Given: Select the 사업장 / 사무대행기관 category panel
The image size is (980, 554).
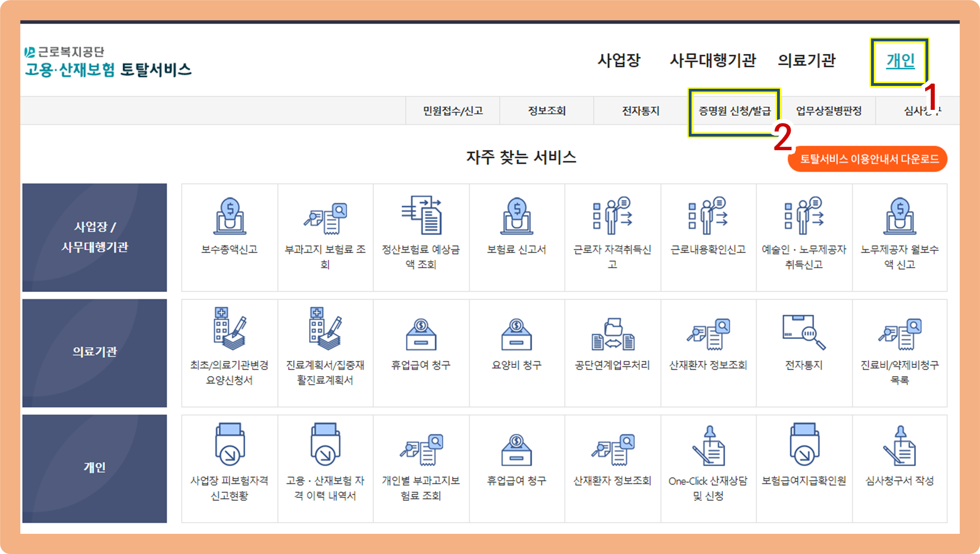Looking at the screenshot, I should (x=94, y=238).
